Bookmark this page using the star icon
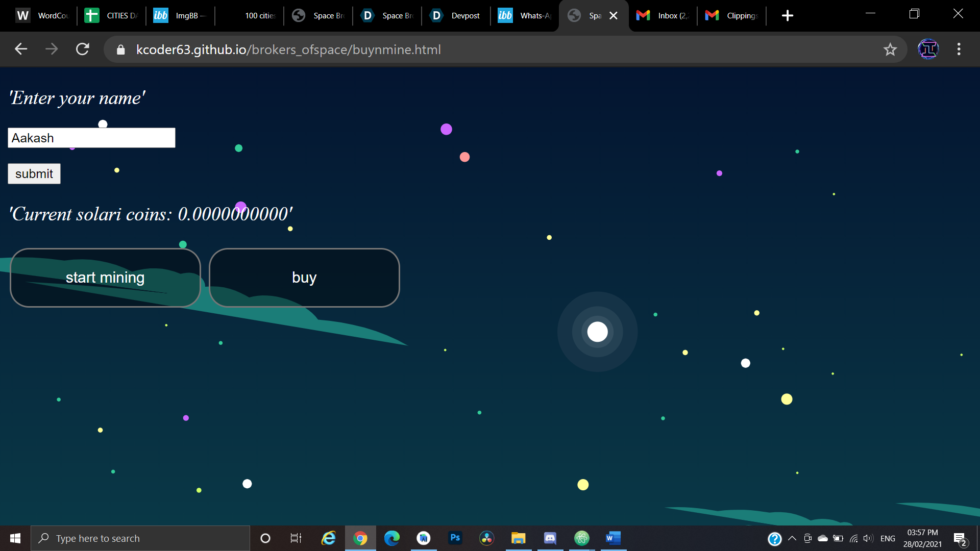This screenshot has height=551, width=980. pyautogui.click(x=890, y=49)
